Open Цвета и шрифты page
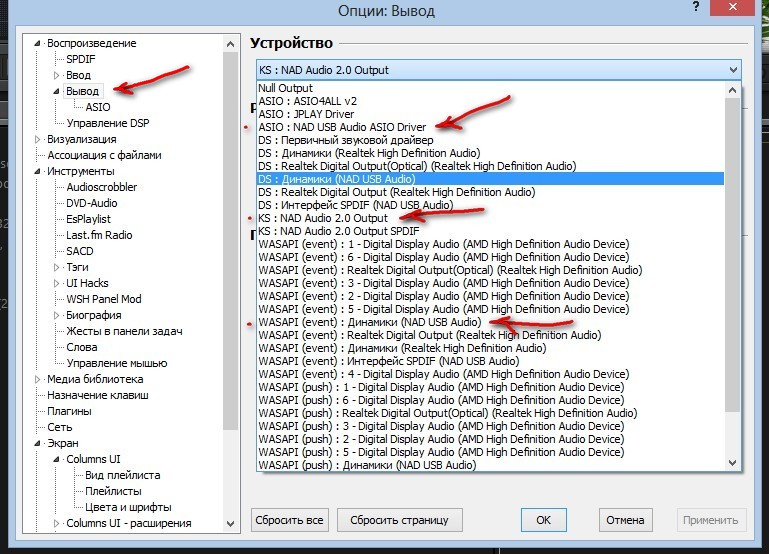 [128, 507]
